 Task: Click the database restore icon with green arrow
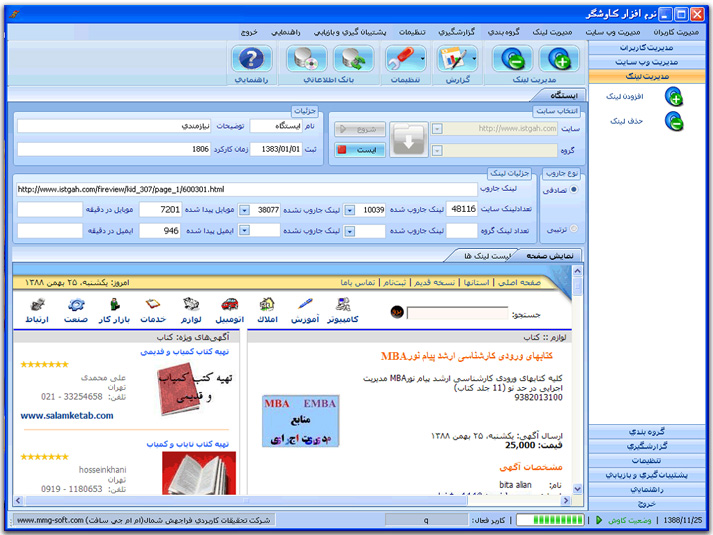coord(353,59)
